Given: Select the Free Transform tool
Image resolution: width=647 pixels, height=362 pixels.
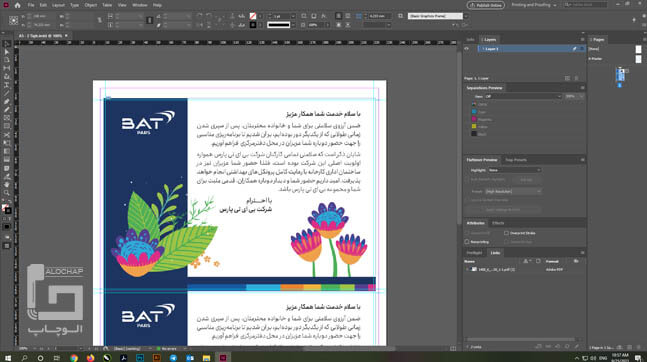Looking at the screenshot, I should 7,143.
